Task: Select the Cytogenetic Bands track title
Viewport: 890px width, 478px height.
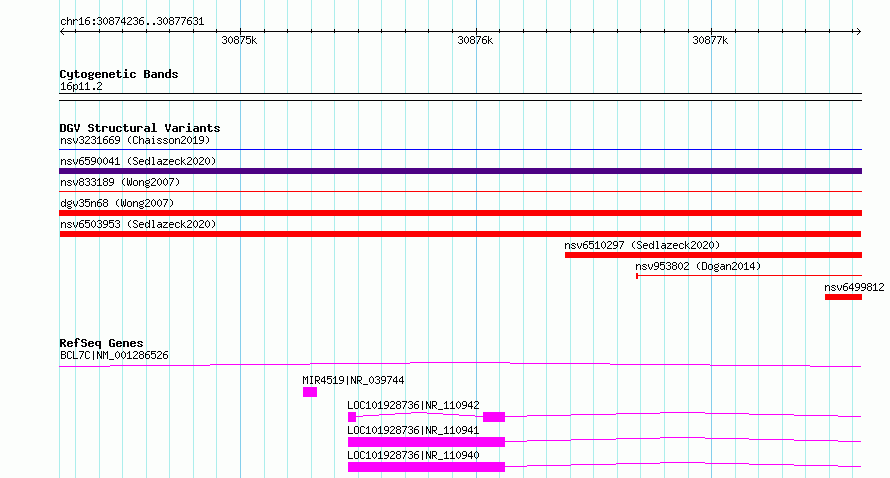Action: (x=119, y=74)
